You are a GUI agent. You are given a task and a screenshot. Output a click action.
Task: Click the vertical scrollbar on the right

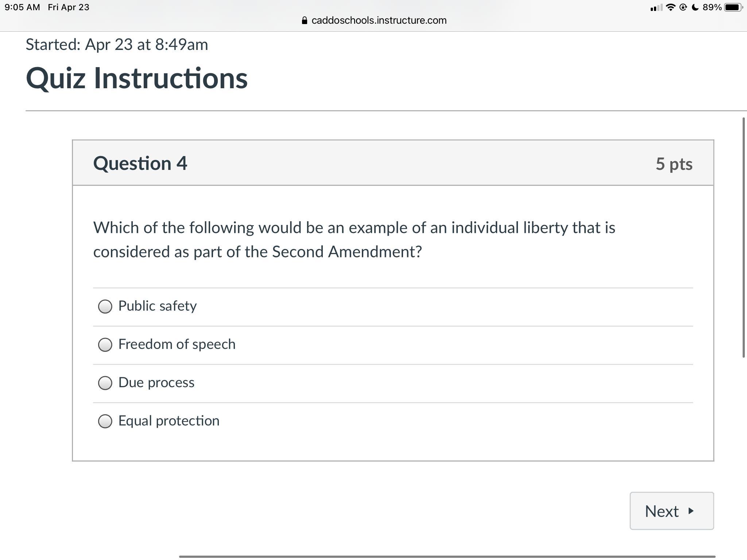coord(743,237)
